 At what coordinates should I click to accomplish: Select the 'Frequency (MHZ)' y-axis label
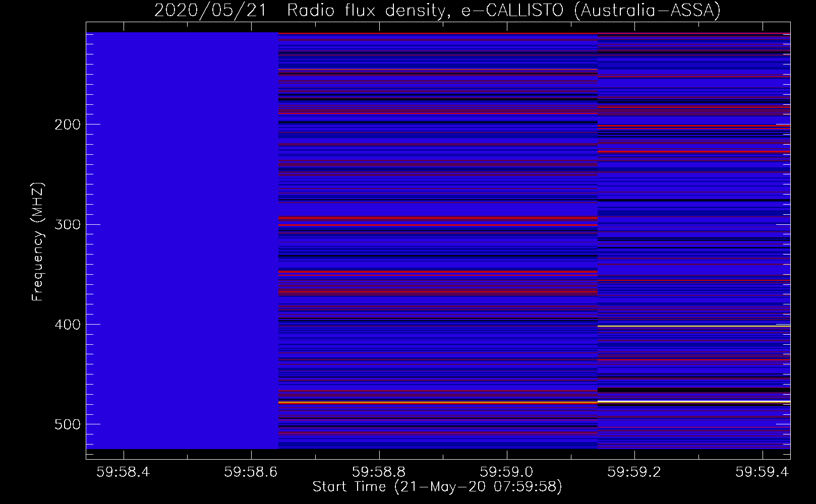tap(37, 241)
